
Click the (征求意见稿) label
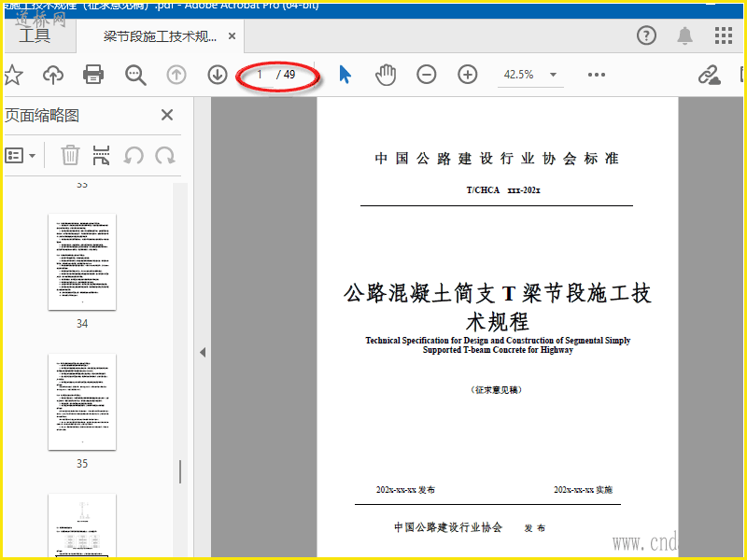[x=496, y=390]
